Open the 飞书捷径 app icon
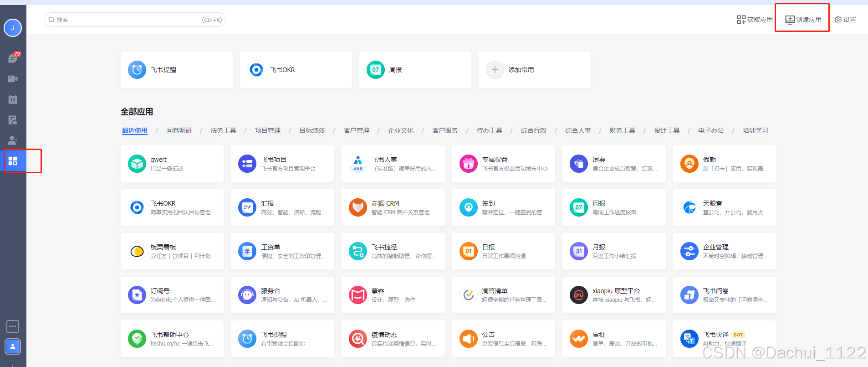The height and width of the screenshot is (367, 868). tap(358, 251)
